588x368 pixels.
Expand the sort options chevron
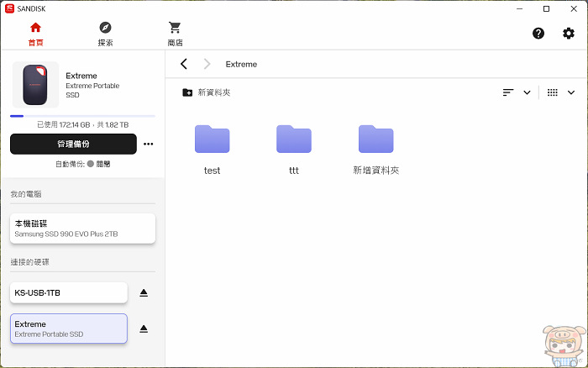[x=527, y=92]
